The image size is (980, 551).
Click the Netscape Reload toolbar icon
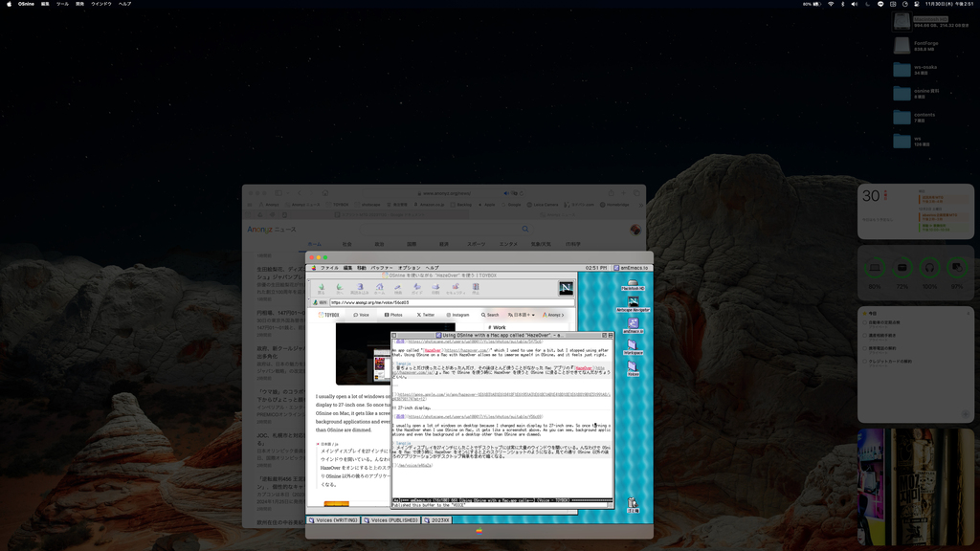360,288
